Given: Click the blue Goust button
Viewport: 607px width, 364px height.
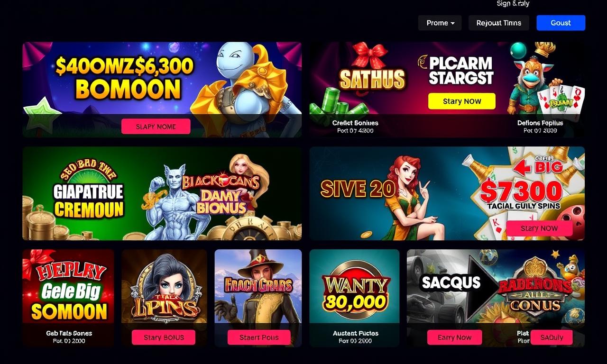Looking at the screenshot, I should tap(561, 23).
